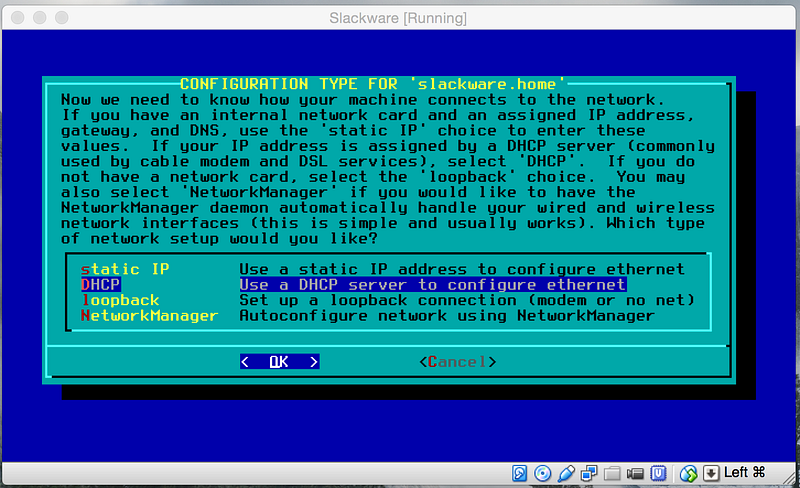
Task: Select the 'static IP' menu option
Action: click(x=125, y=269)
